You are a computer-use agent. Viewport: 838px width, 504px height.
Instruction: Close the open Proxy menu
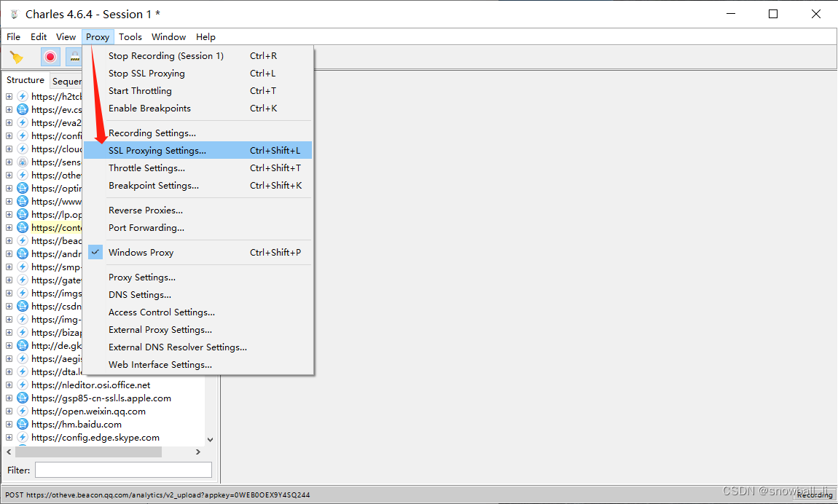[97, 37]
